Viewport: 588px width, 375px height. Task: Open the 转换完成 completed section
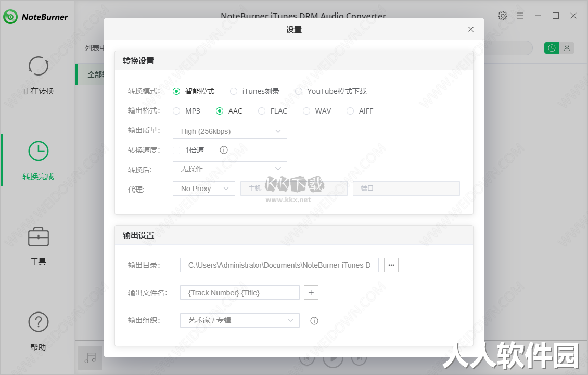(x=39, y=160)
